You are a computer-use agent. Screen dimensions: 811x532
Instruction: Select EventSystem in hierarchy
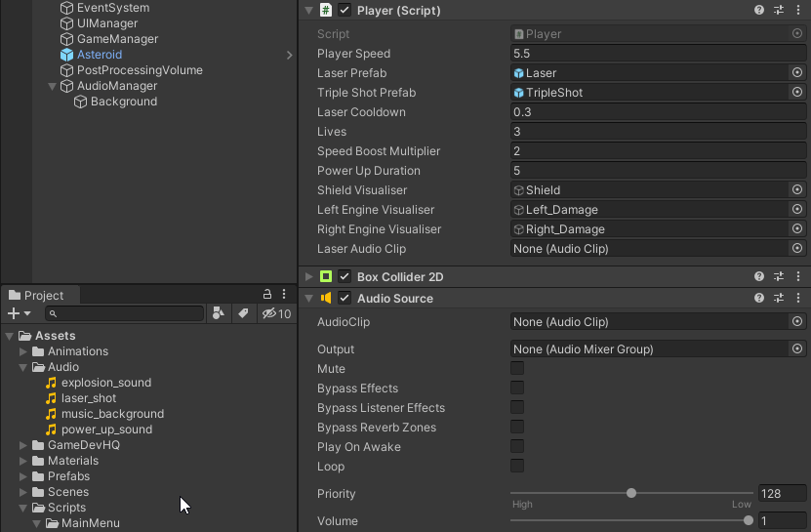tap(113, 8)
